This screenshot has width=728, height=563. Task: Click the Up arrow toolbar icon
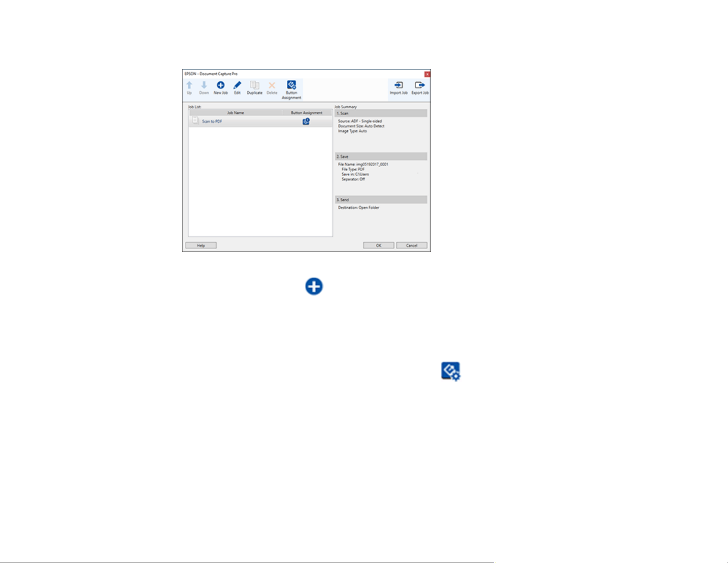click(189, 85)
